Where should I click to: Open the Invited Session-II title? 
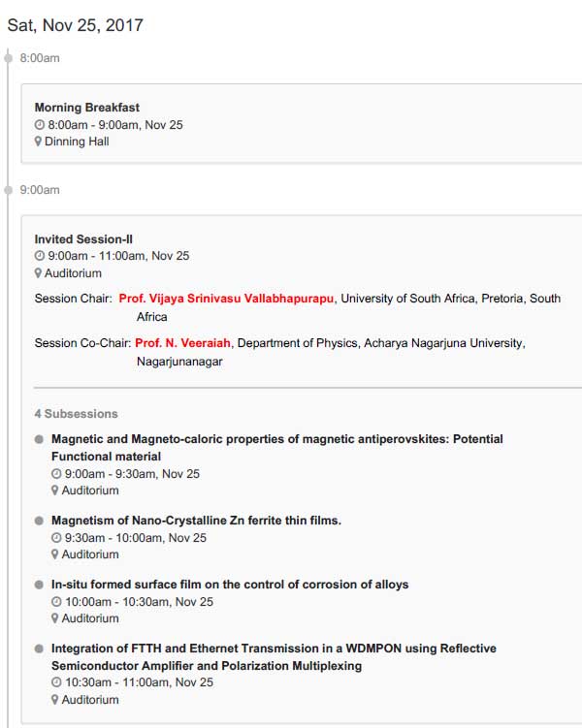click(83, 239)
